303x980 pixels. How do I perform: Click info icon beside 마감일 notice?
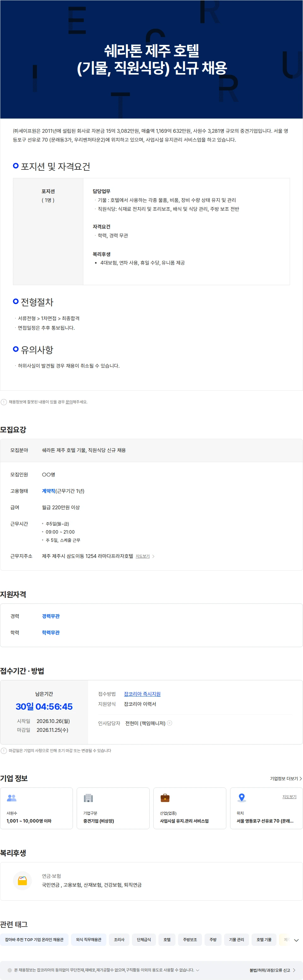coord(4,750)
